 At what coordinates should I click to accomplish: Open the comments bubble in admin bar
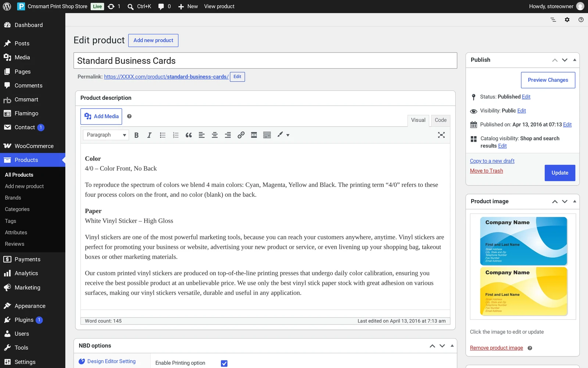click(x=164, y=6)
